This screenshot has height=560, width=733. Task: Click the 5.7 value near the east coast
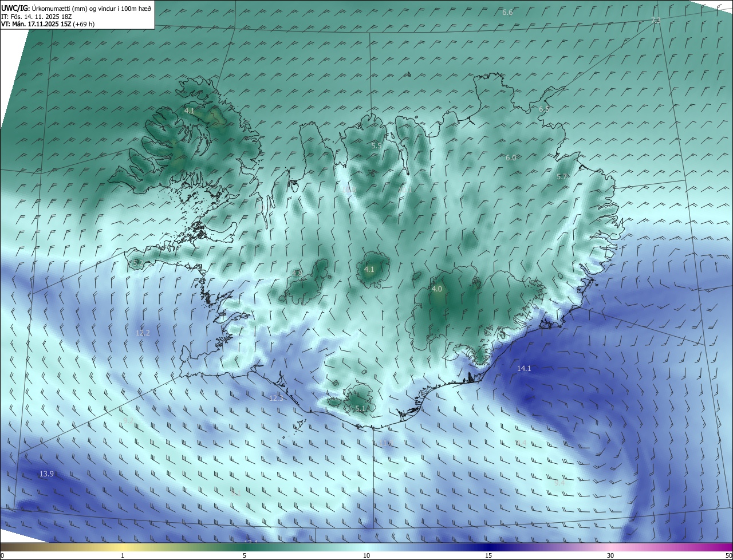point(562,177)
